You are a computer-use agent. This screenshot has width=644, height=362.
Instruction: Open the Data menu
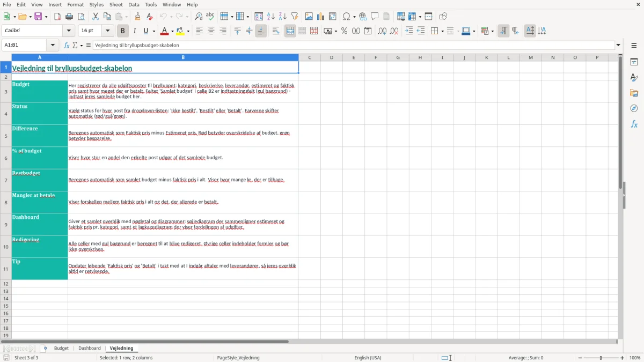134,4
